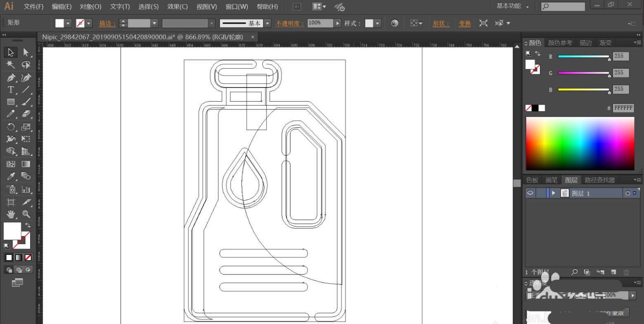The image size is (644, 324).
Task: Expand 图层 1 with its triangle
Action: pos(554,193)
